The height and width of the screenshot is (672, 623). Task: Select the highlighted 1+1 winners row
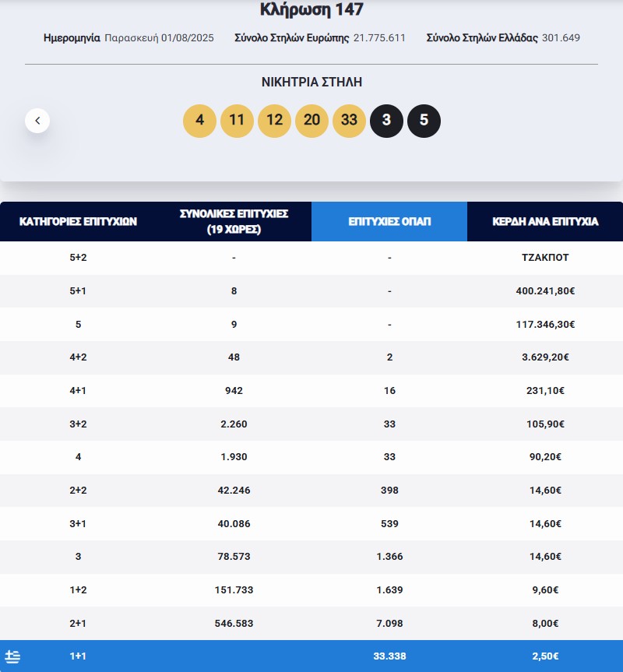point(311,656)
